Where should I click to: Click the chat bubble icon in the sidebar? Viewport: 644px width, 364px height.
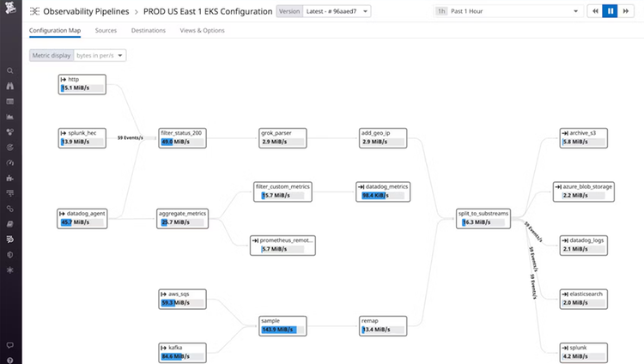9,345
